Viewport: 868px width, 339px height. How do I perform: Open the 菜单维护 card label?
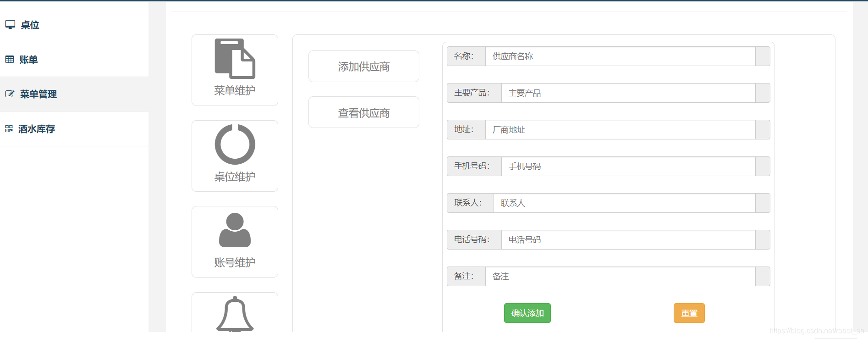click(x=235, y=90)
